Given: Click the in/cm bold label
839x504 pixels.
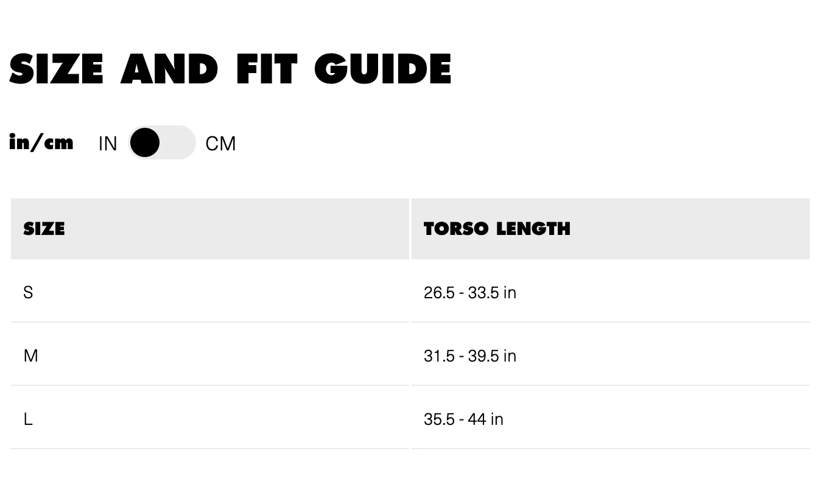Looking at the screenshot, I should coord(41,142).
